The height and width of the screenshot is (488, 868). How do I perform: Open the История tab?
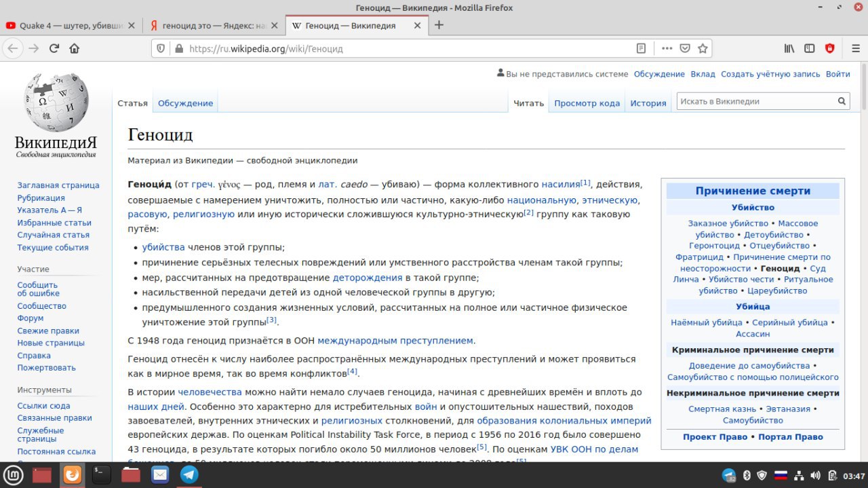tap(648, 103)
